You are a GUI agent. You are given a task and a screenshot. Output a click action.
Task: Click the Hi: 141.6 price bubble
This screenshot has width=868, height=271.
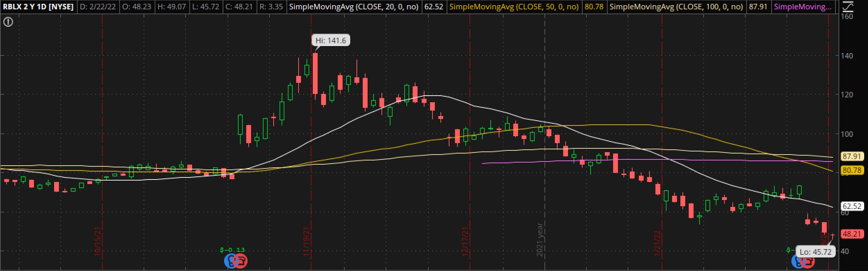[x=330, y=41]
